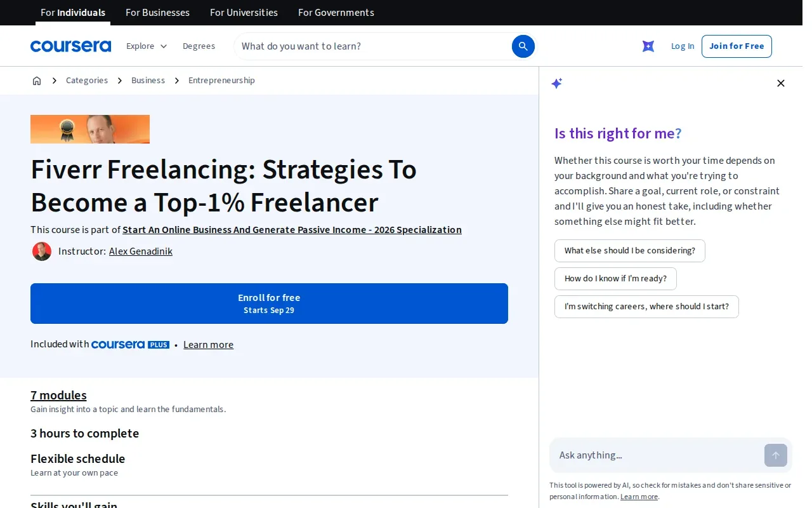
Task: Click the Coursera logo
Action: [70, 46]
